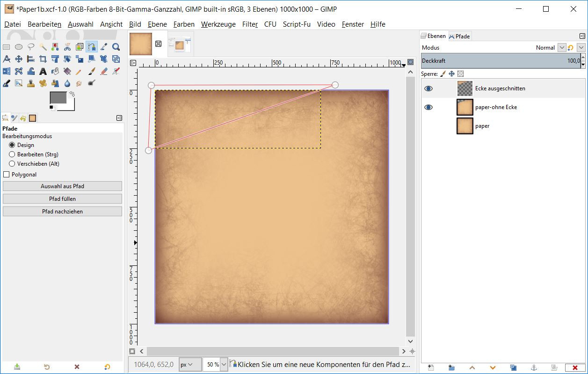
Task: Click 'Auswahl aus Pfad' button
Action: pos(62,186)
